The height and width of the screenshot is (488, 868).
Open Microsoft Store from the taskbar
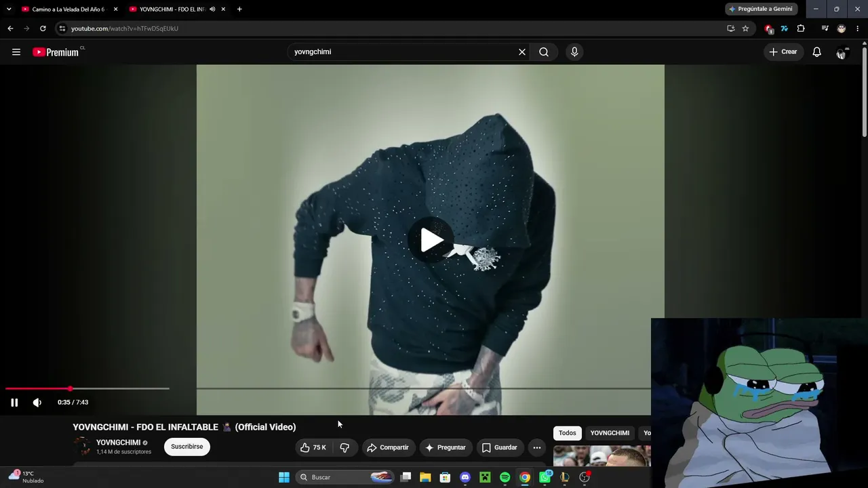pyautogui.click(x=445, y=477)
